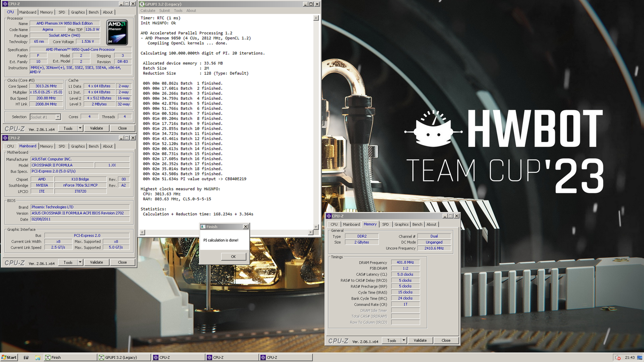Minimize the Memory CPU-Z window
The height and width of the screenshot is (362, 644).
pyautogui.click(x=445, y=216)
